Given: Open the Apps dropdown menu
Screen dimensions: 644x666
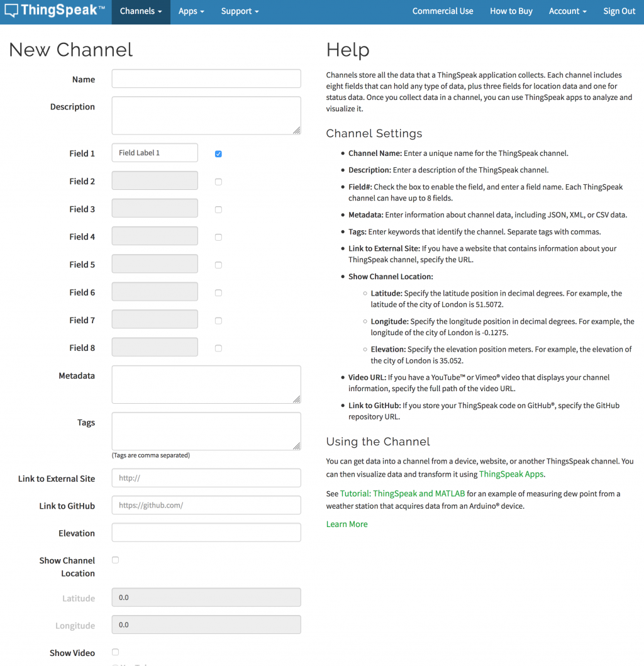Looking at the screenshot, I should coord(191,11).
